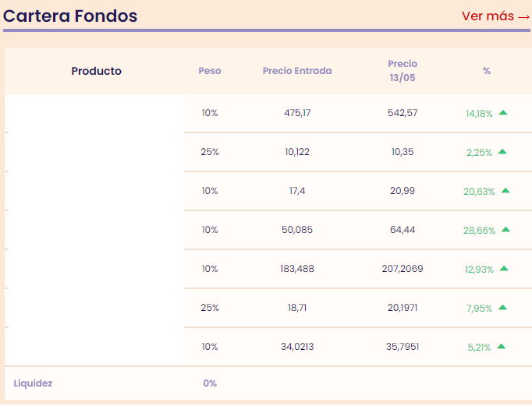532x406 pixels.
Task: Click green up arrow beside 2,25%
Action: tap(502, 152)
